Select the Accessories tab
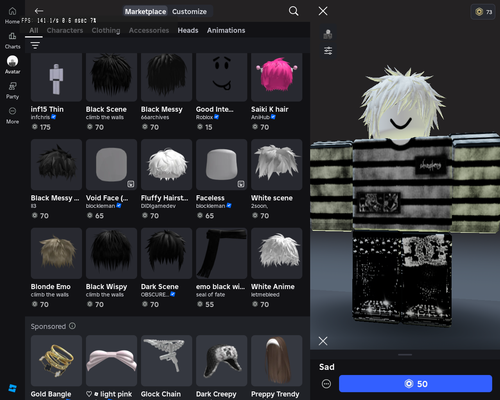Viewport: 500px width, 400px height. pyautogui.click(x=149, y=30)
